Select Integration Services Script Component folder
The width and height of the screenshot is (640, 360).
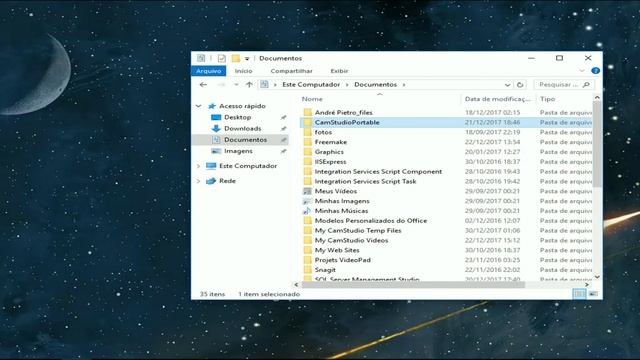(378, 171)
